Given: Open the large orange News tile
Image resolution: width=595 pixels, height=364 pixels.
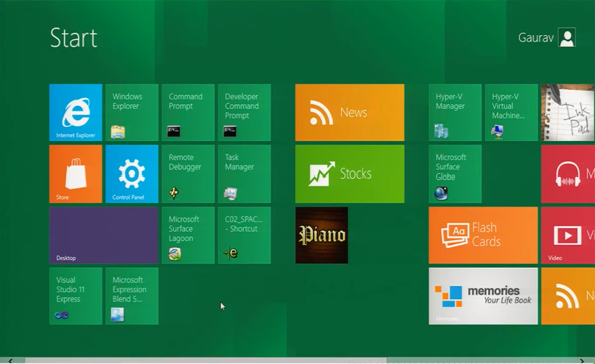Looking at the screenshot, I should [350, 112].
